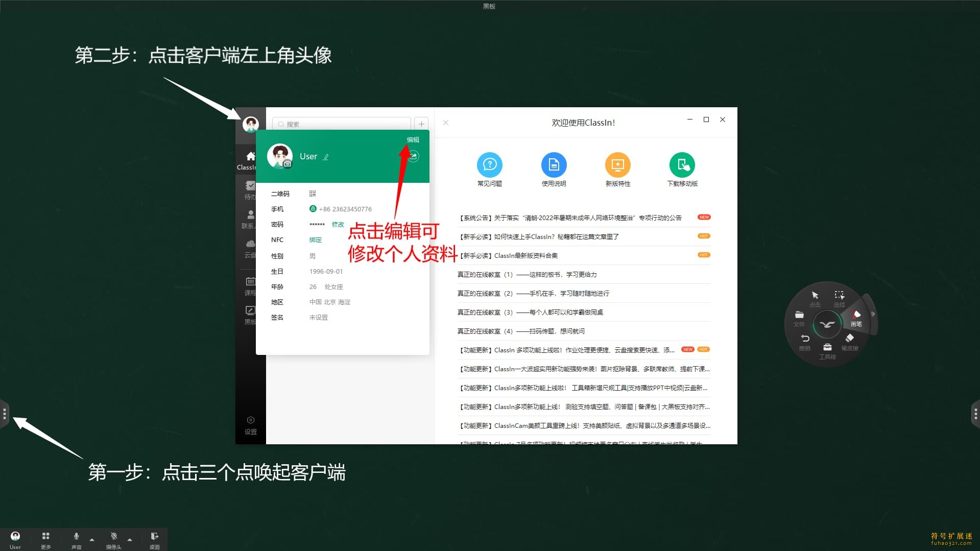This screenshot has width=980, height=551.
Task: Click the share icon in profile header
Action: 413,156
